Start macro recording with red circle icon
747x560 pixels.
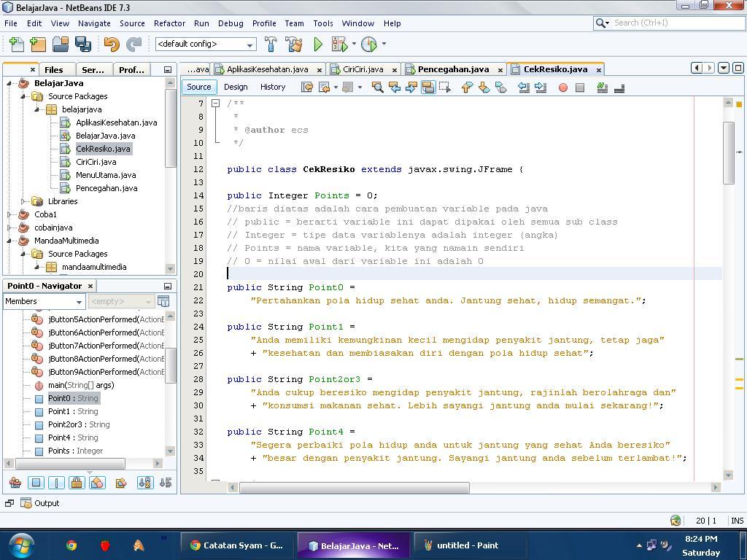tap(562, 87)
